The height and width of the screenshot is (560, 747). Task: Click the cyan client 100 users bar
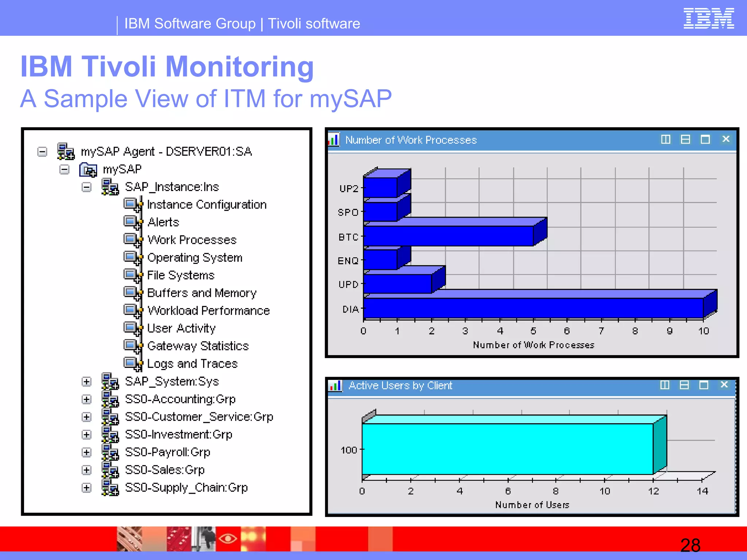508,449
